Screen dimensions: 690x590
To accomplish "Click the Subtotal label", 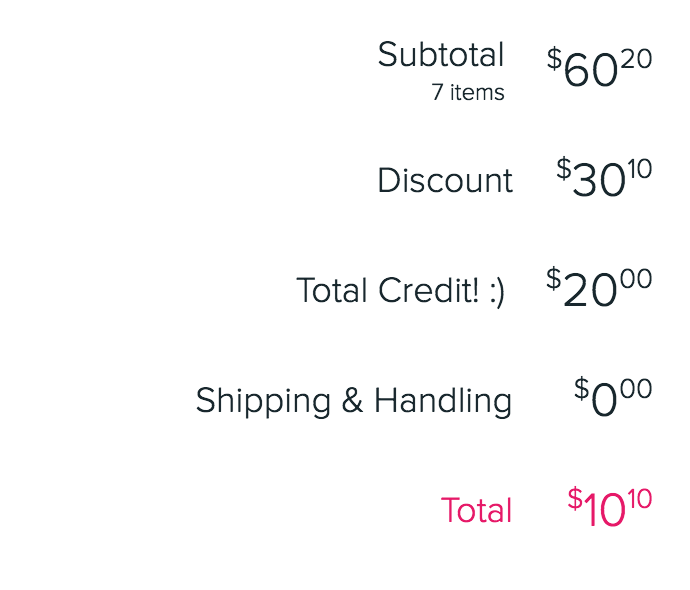I will point(441,55).
